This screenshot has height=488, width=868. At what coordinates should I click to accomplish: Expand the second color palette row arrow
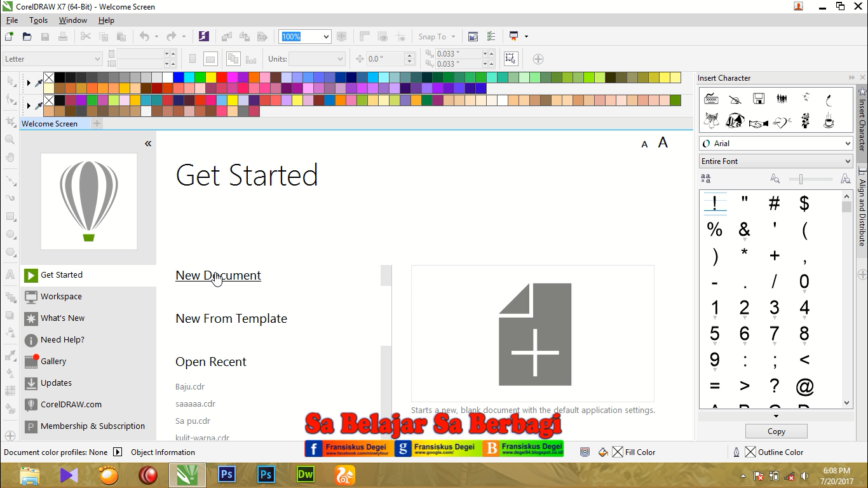point(29,105)
